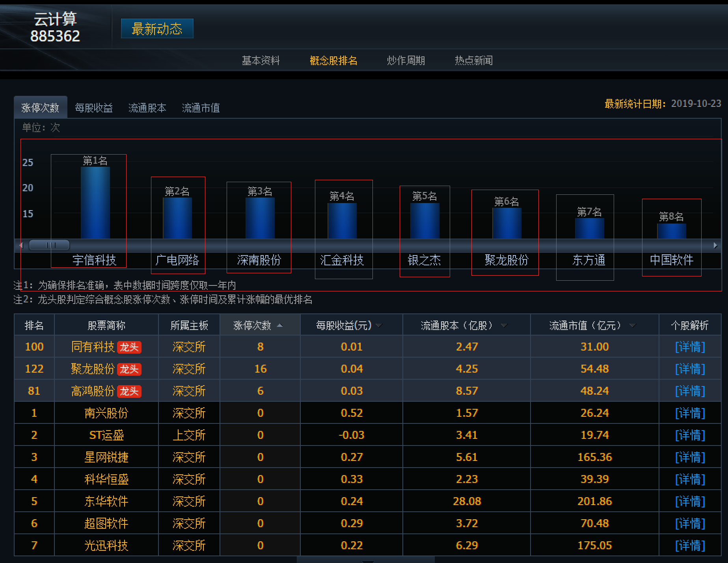This screenshot has height=563, width=728.
Task: Select the 涨停次数 chart tab
Action: point(41,108)
